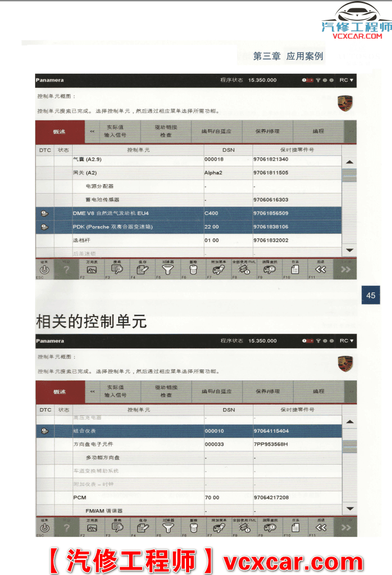392x575 pixels.
Task: Open the 过滤器 funnel filter in the DME screen
Action: 168,269
